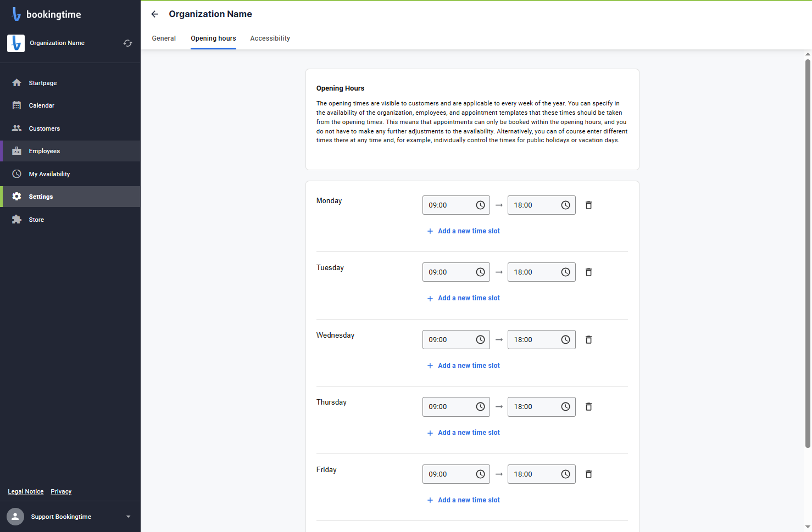This screenshot has width=812, height=532.
Task: Click Wednesday start time field showing 09:00
Action: 456,339
